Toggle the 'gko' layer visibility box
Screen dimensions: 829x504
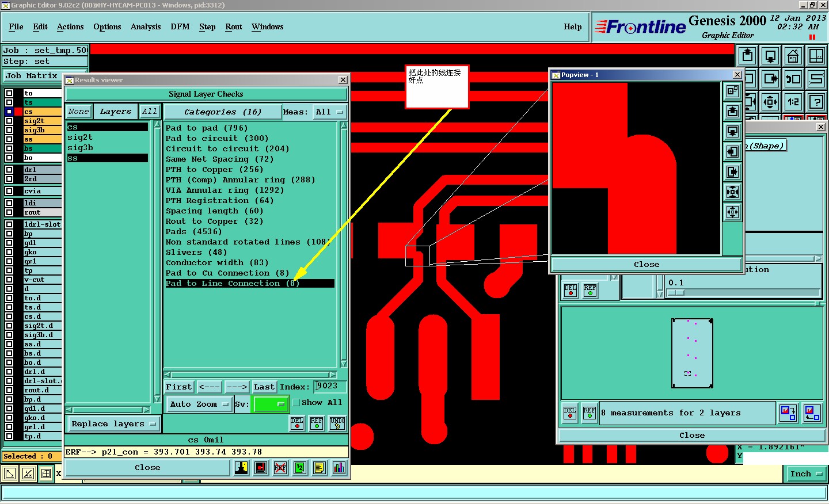coord(9,252)
